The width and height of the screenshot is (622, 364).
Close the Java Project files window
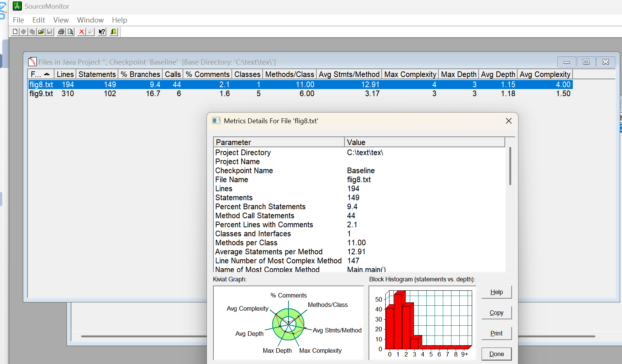pyautogui.click(x=605, y=62)
